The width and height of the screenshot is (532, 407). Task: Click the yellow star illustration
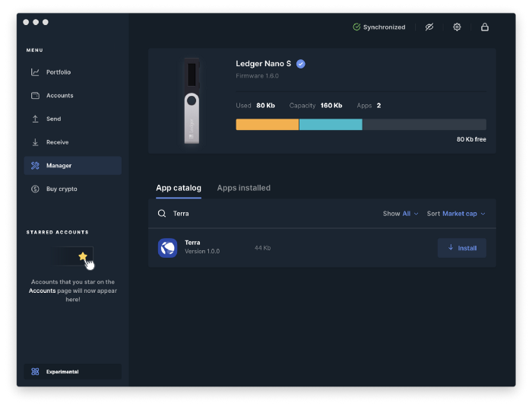pos(83,256)
